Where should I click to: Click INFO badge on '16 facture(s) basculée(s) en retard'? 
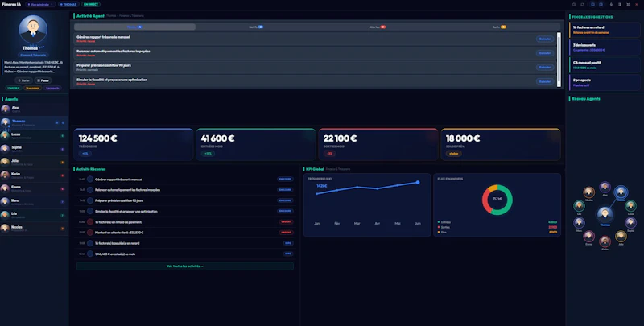point(288,243)
